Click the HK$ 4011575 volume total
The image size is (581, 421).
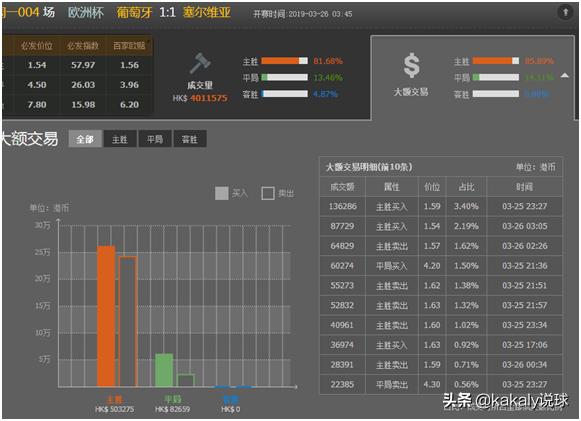click(x=200, y=98)
